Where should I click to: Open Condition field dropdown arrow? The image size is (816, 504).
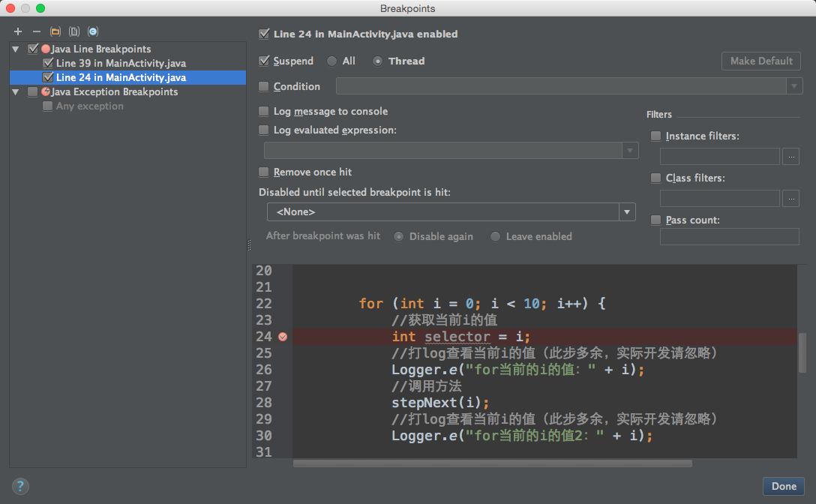pos(794,86)
